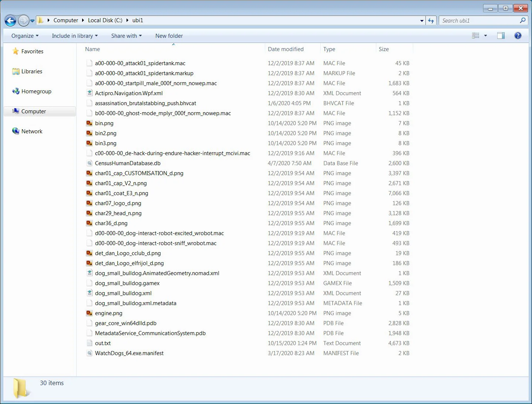Click the Forward navigation arrow
The height and width of the screenshot is (404, 532).
(24, 21)
